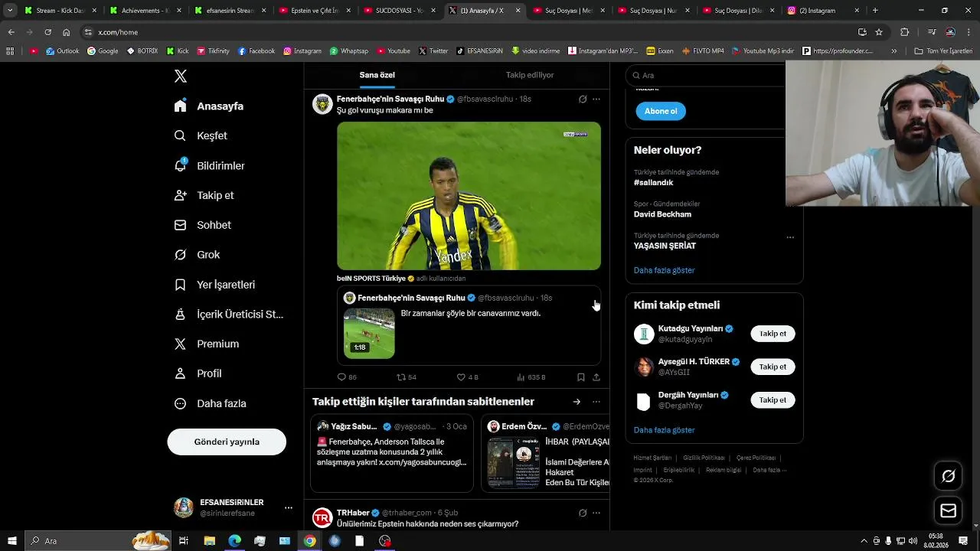View analytics of post 635 B
This screenshot has width=980, height=551.
pos(531,377)
